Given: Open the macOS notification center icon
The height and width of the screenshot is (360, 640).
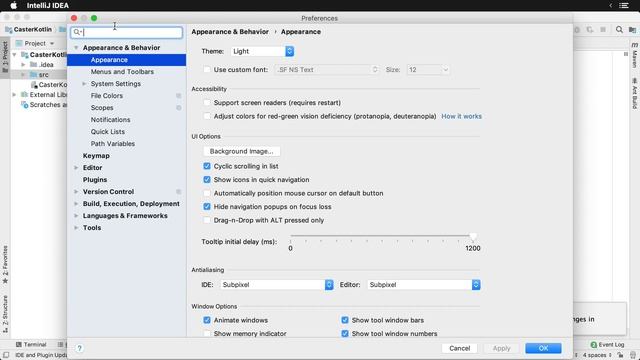Looking at the screenshot, I should [624, 5].
